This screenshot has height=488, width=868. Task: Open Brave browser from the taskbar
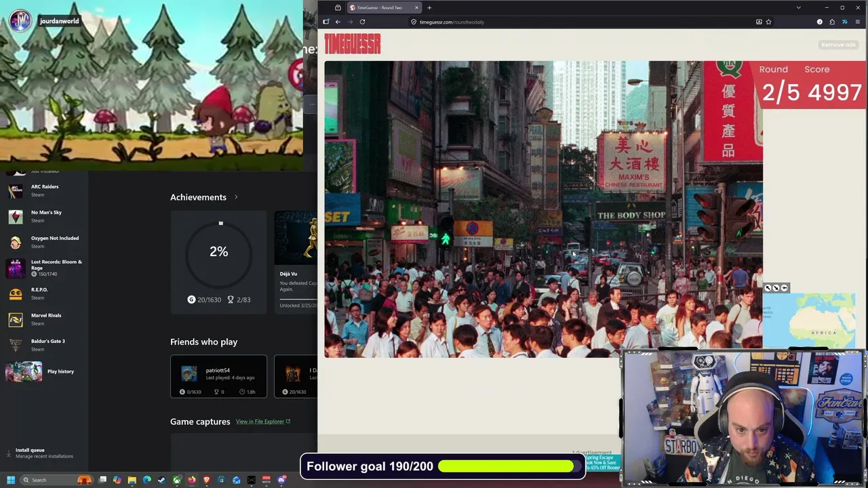pos(206,480)
